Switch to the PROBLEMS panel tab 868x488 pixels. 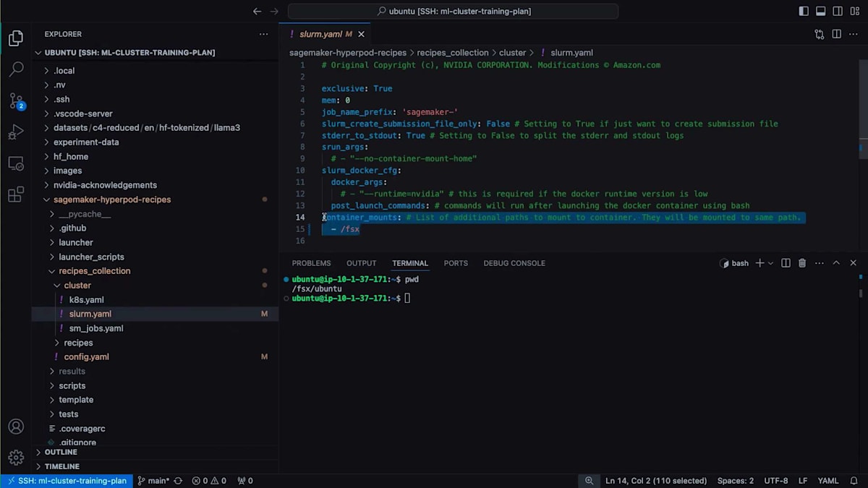coord(311,263)
